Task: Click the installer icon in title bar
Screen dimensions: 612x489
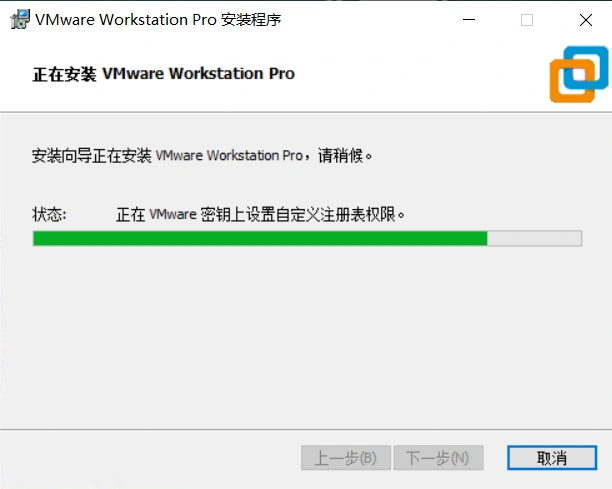Action: tap(20, 19)
